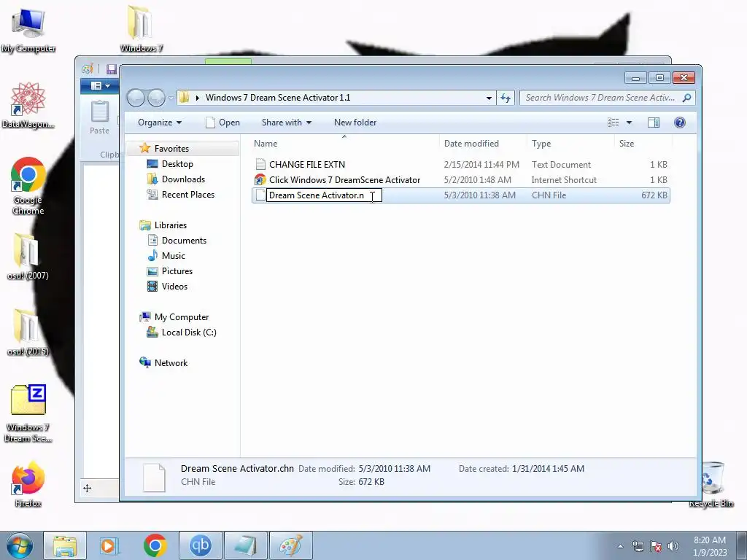Image resolution: width=747 pixels, height=560 pixels.
Task: Open Documents library
Action: click(184, 241)
